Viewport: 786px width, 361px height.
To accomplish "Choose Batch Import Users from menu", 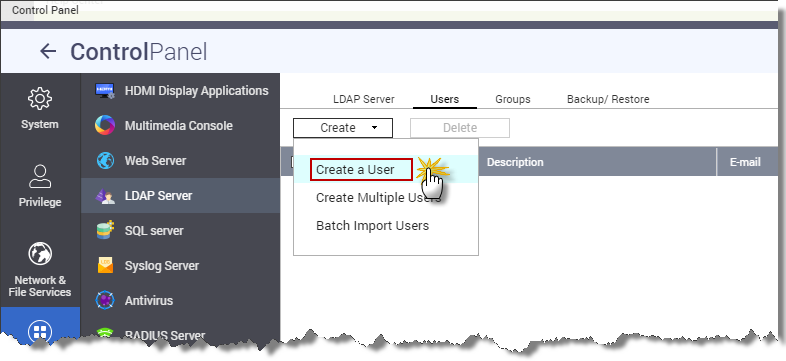I will [372, 226].
